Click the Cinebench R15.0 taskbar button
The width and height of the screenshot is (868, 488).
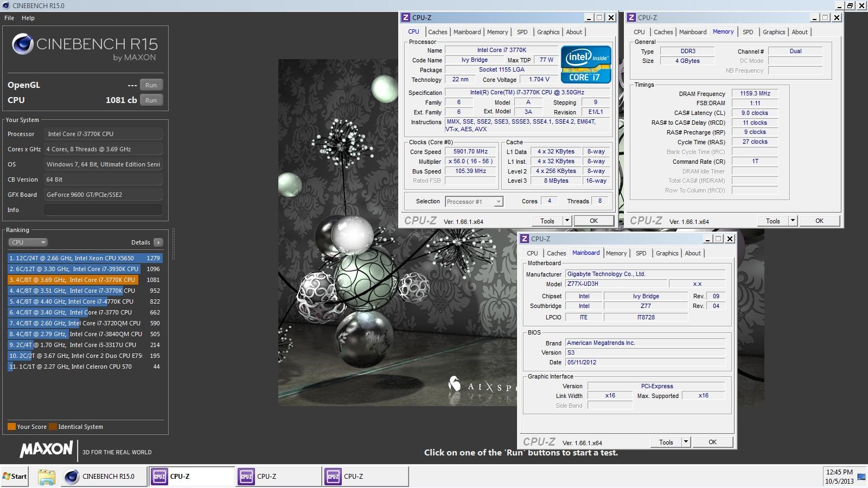pos(104,476)
